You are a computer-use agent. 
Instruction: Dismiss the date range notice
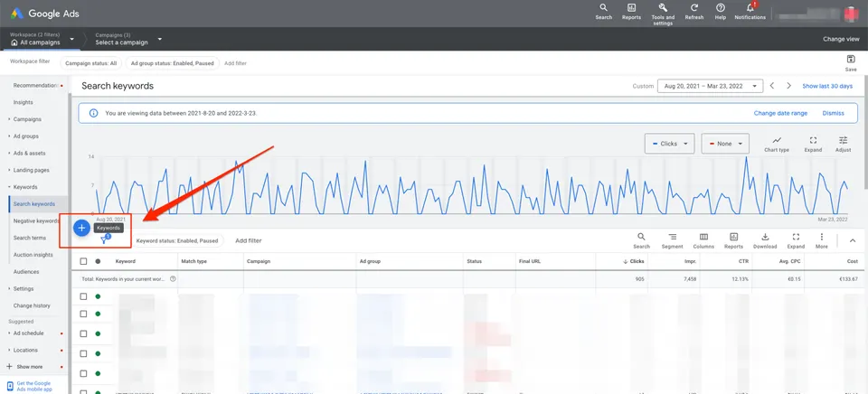[833, 113]
